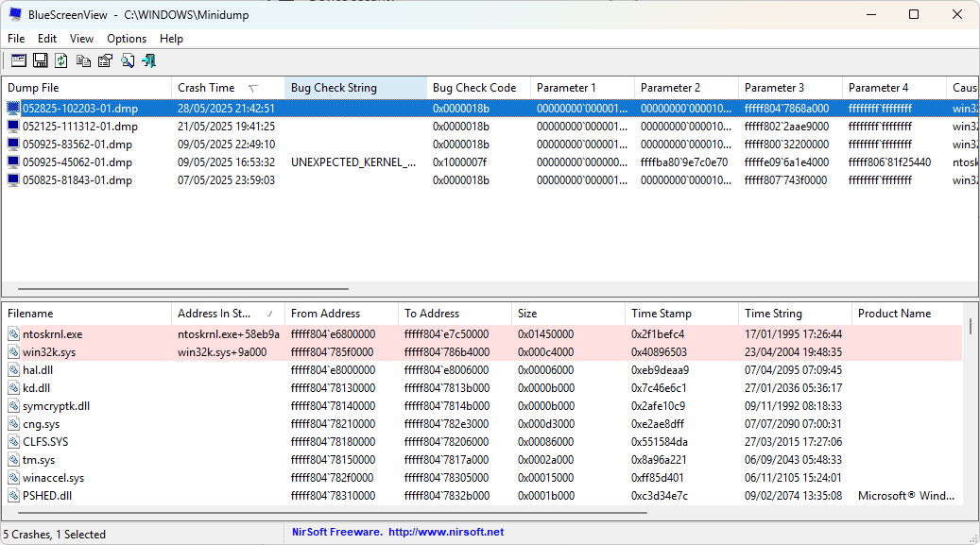Open the Edit menu
The width and height of the screenshot is (980, 545).
[47, 39]
